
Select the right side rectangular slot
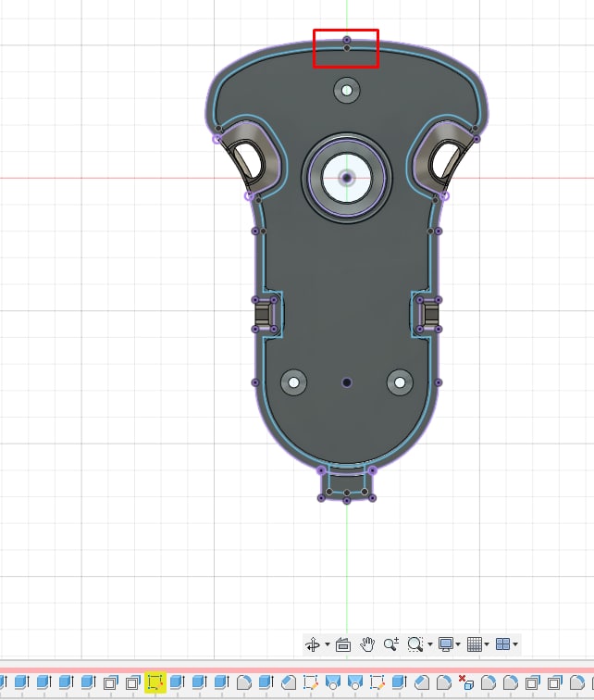pyautogui.click(x=430, y=314)
